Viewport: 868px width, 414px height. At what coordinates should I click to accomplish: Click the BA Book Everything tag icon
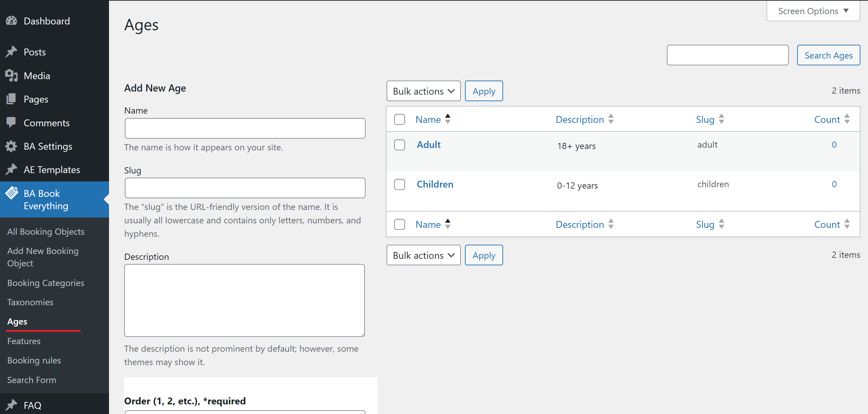coord(12,193)
